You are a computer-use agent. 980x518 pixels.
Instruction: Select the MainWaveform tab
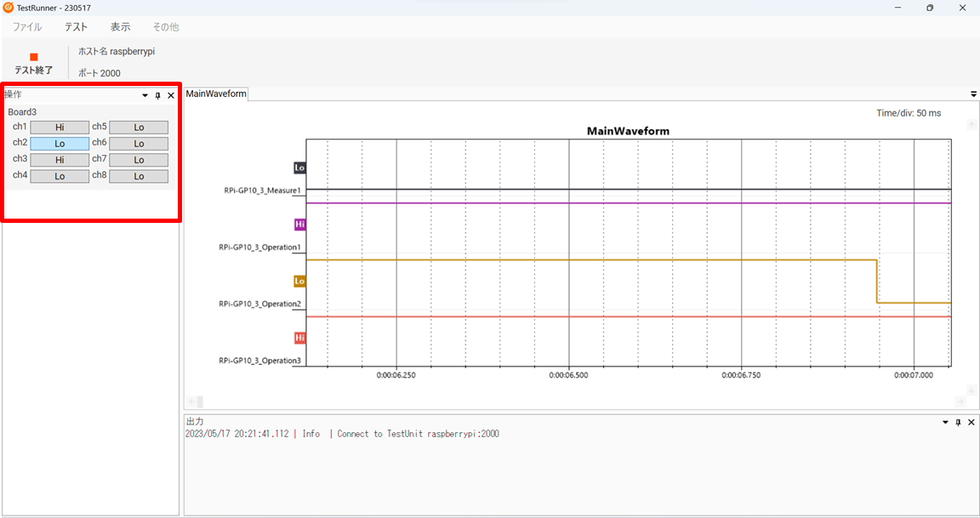(x=216, y=94)
